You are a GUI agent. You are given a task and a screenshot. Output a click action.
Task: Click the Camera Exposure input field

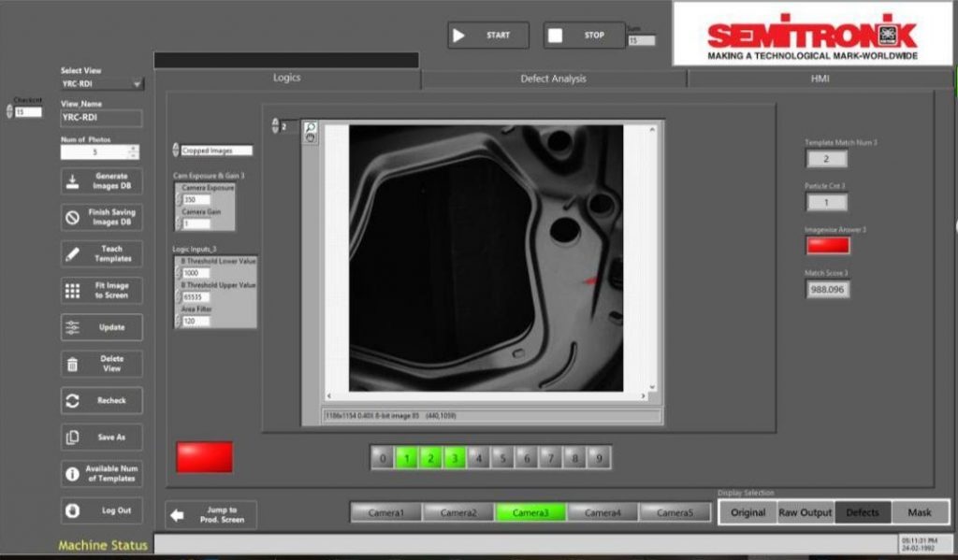click(196, 199)
